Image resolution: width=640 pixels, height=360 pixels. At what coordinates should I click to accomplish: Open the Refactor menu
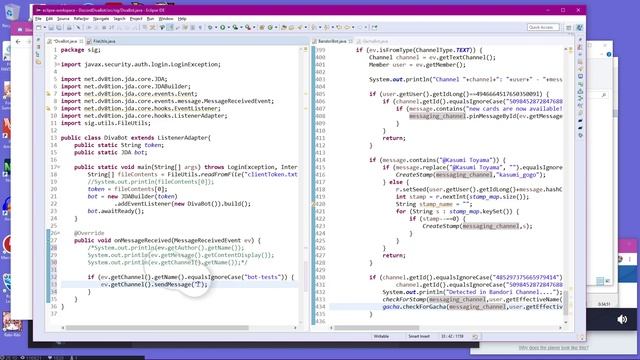(81, 19)
